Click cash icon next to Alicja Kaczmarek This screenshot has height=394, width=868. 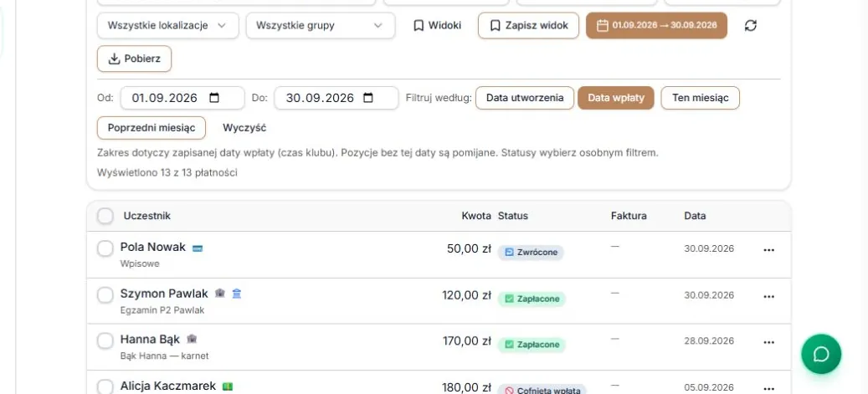tap(228, 386)
